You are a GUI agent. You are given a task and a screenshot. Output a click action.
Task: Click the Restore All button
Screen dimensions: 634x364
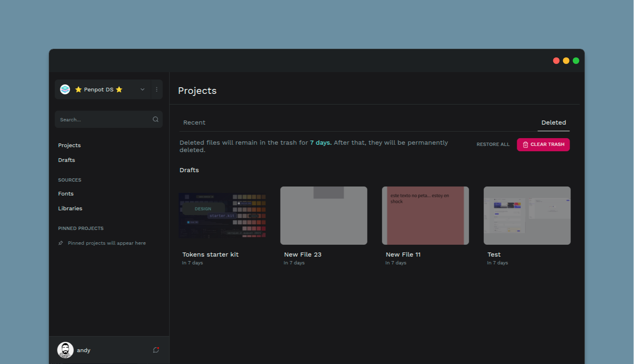pyautogui.click(x=493, y=144)
